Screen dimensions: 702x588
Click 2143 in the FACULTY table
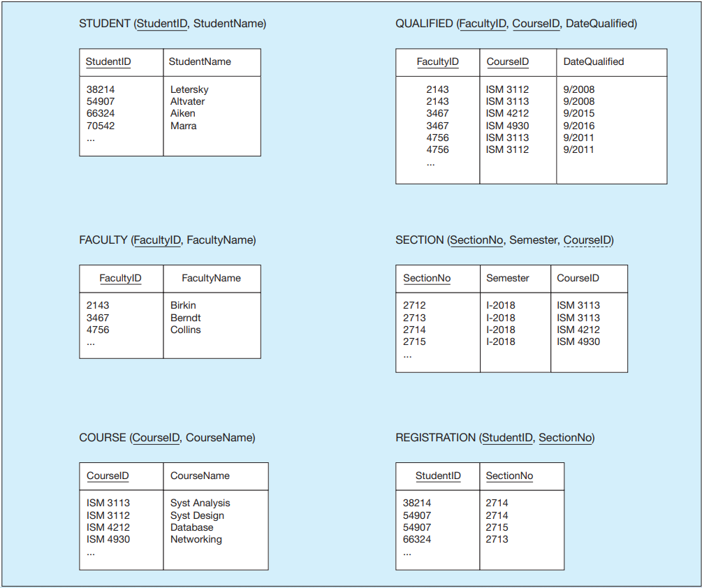click(98, 306)
